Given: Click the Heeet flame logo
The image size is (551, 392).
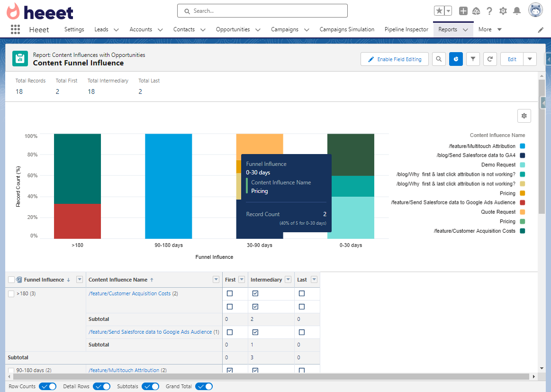Looking at the screenshot, I should [13, 11].
